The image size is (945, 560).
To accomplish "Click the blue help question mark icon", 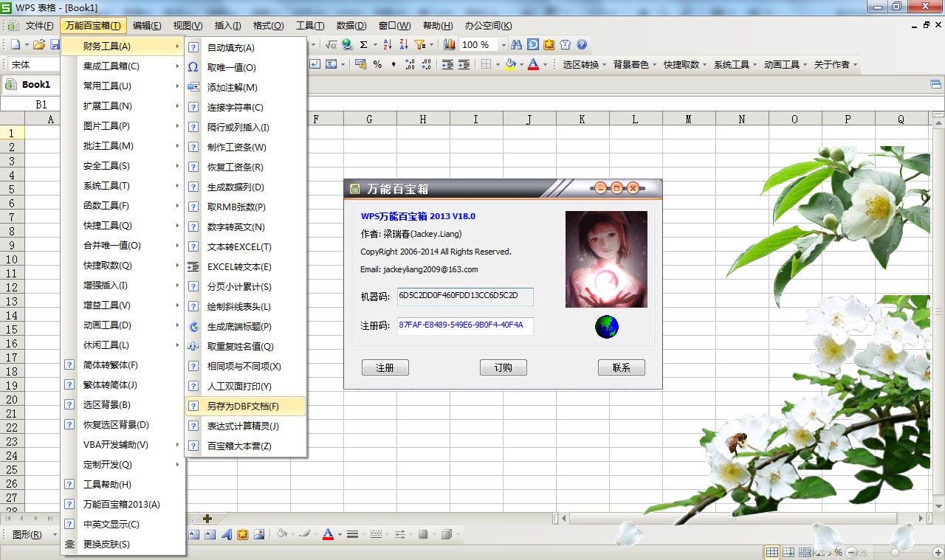I will [582, 45].
